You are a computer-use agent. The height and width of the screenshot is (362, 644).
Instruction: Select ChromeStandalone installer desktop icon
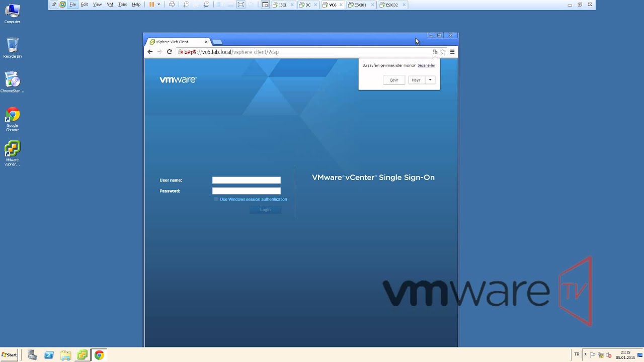(12, 82)
